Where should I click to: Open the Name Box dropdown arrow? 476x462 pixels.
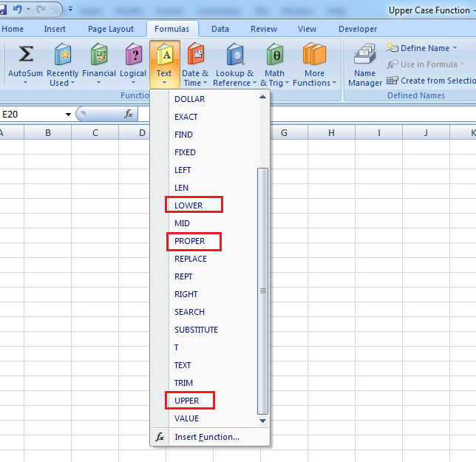[68, 115]
